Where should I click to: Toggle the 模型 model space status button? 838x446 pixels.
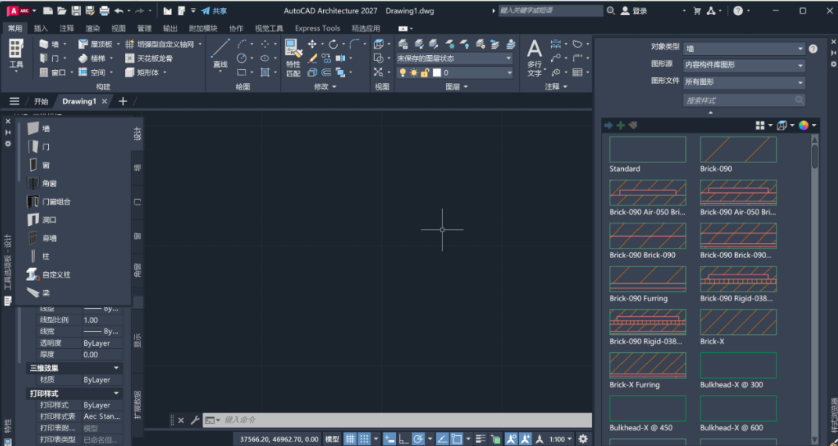pos(332,439)
